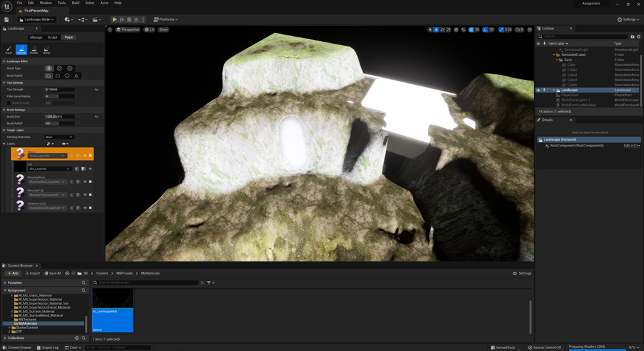The image size is (644, 351).
Task: Adjust the Brush Falloff slider
Action: pos(59,123)
